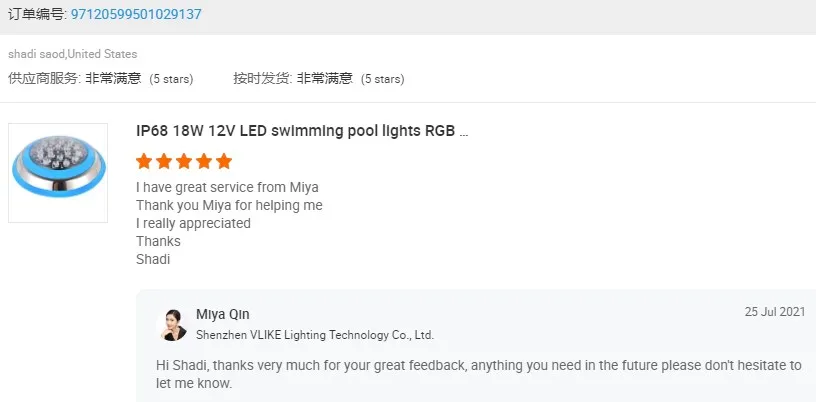Click the fifth orange rating star
Viewport: 816px width, 402px height.
[224, 161]
